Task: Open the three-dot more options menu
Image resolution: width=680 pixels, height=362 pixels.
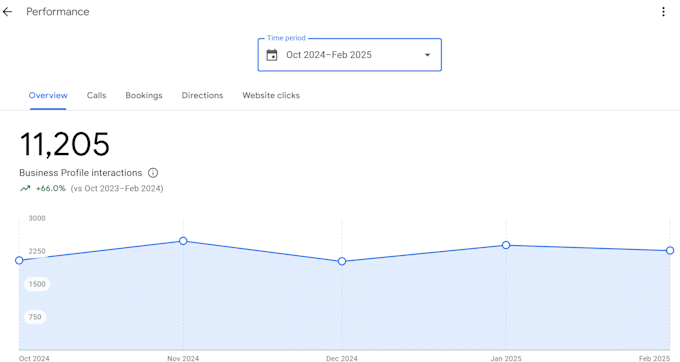Action: [663, 12]
